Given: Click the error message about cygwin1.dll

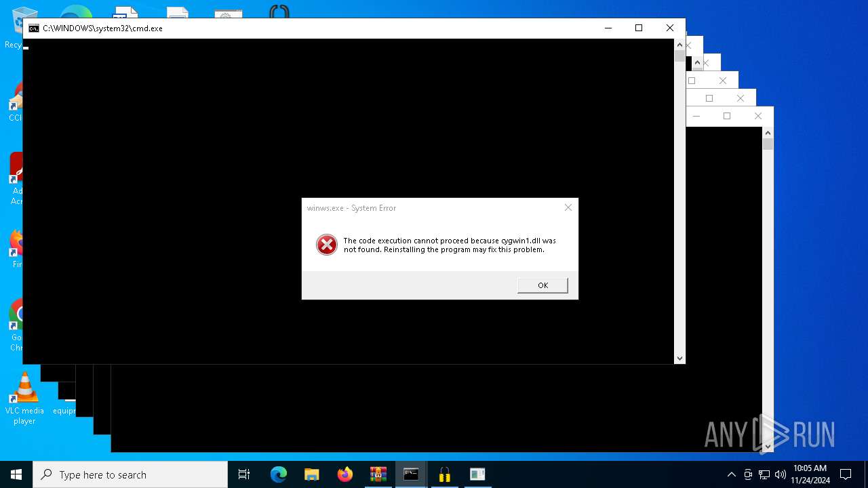Looking at the screenshot, I should [450, 245].
